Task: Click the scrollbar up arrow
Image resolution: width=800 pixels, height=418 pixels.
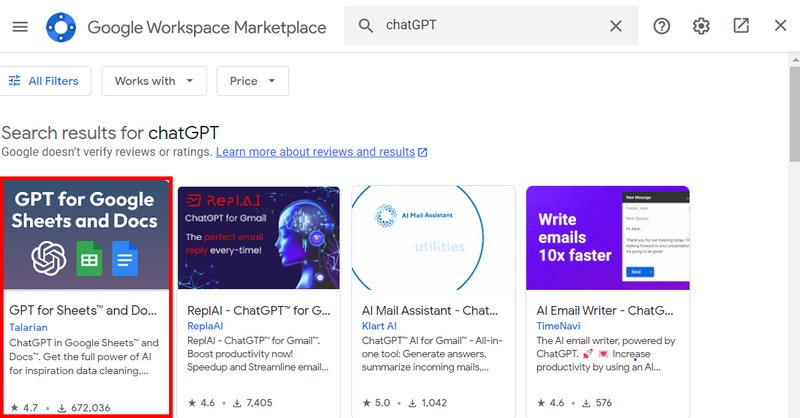Action: point(795,60)
